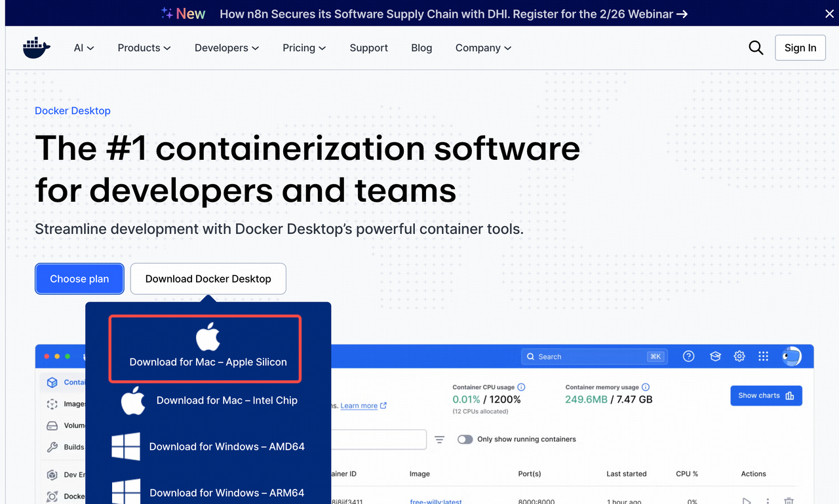The height and width of the screenshot is (504, 839).
Task: Click the Download Docker Desktop button
Action: point(208,279)
